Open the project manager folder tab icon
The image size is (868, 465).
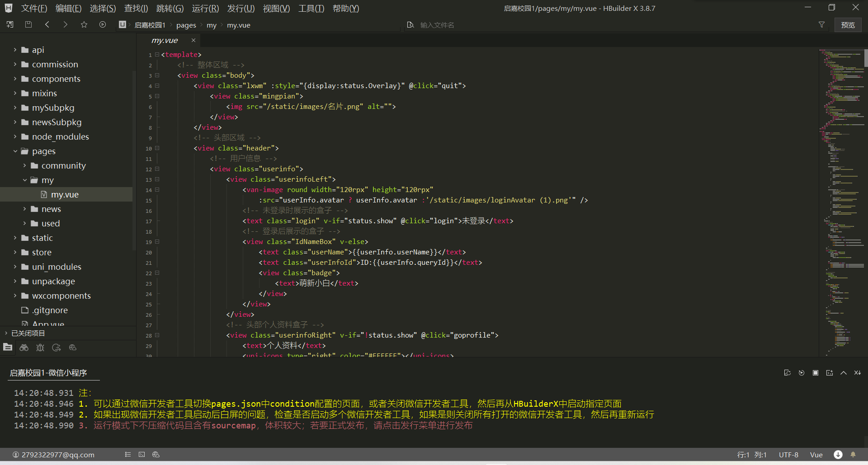8,347
